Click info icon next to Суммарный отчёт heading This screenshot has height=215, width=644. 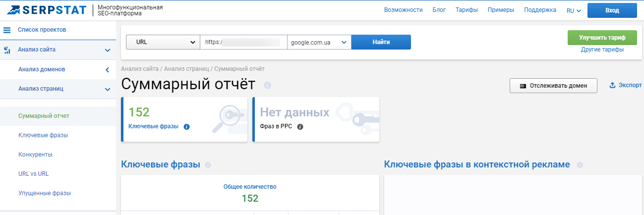(268, 85)
